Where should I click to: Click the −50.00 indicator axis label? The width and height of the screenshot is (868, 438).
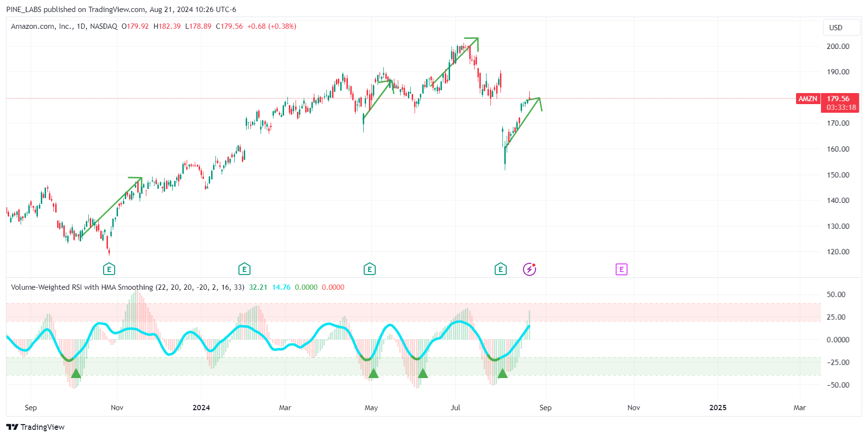coord(838,385)
